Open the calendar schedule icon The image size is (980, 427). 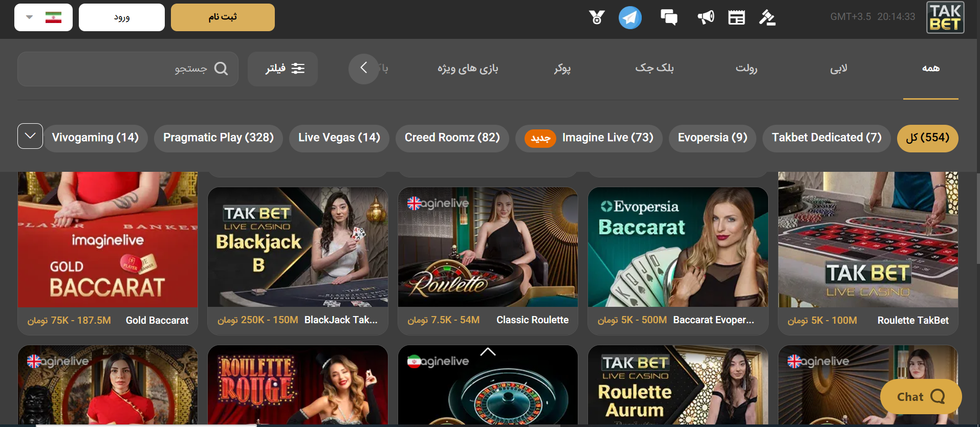[736, 17]
